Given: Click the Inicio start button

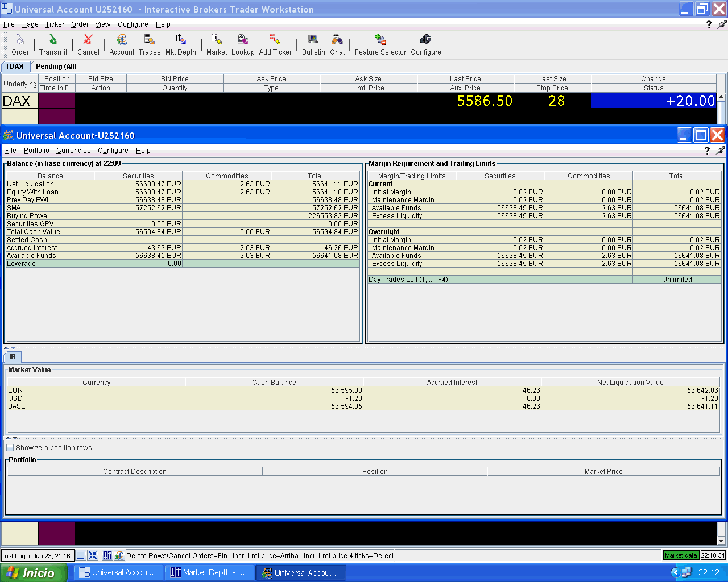Looking at the screenshot, I should pos(33,572).
